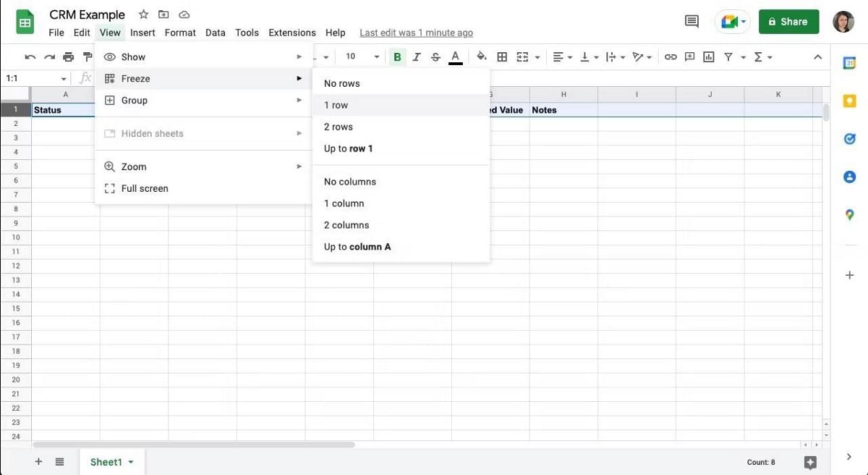Select the Borders icon in the toolbar

(502, 56)
